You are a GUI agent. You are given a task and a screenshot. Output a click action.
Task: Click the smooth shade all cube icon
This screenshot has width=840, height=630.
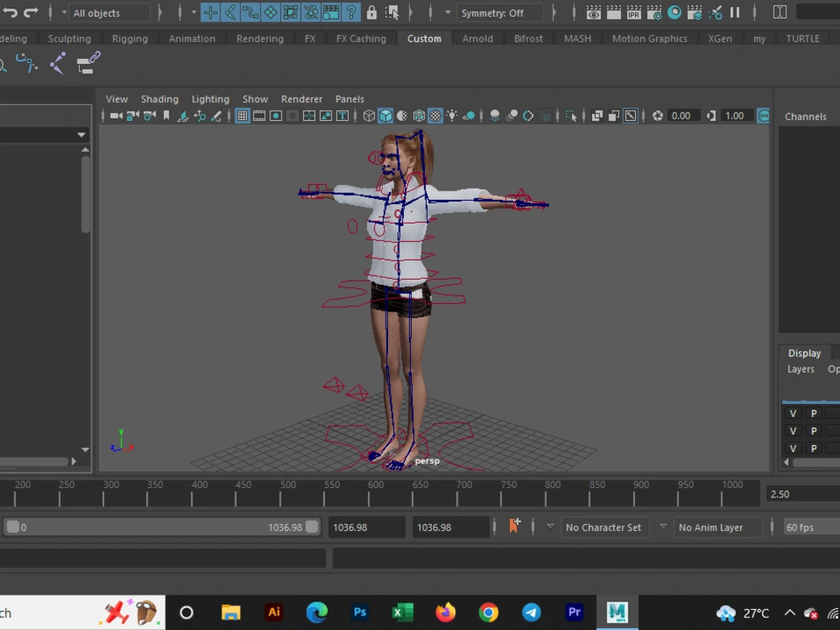click(x=386, y=116)
